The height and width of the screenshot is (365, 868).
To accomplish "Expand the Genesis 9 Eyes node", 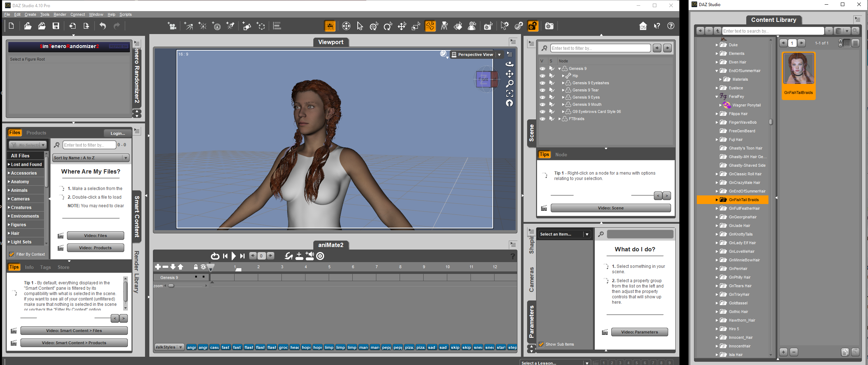I will [563, 97].
